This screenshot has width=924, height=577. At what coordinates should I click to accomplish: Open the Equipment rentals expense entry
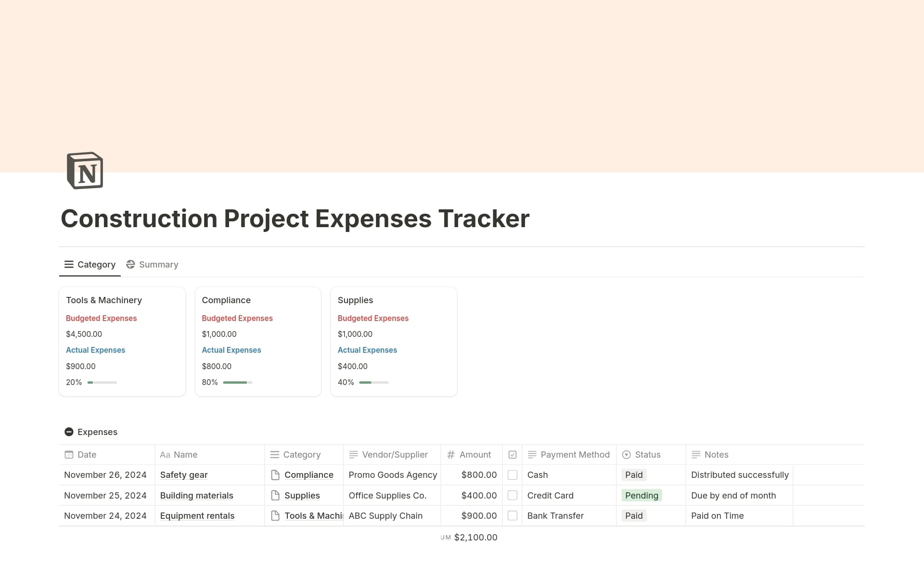pos(197,515)
